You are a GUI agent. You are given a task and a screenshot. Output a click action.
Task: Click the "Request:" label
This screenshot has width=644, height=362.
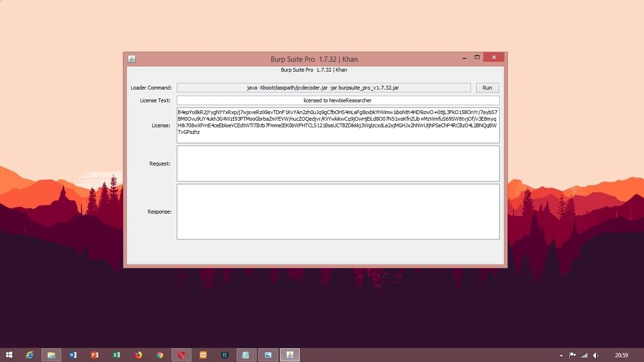click(x=160, y=164)
